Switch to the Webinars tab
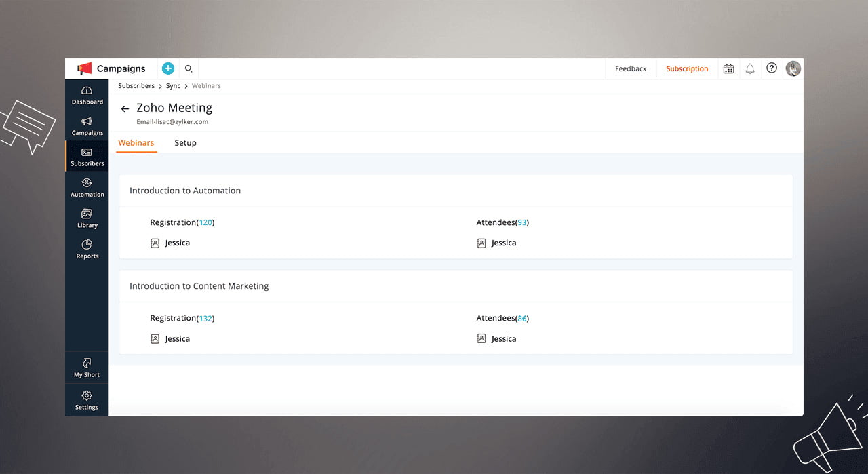 136,143
